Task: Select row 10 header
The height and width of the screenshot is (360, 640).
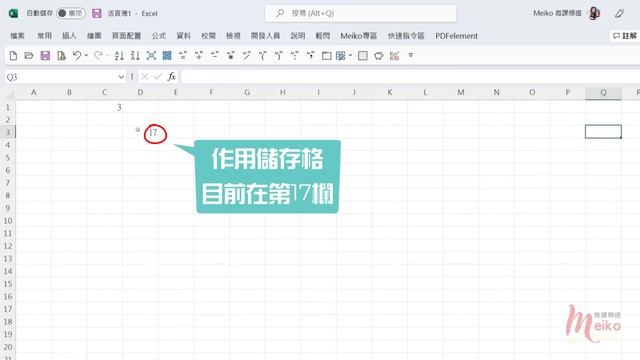Action: tap(8, 221)
